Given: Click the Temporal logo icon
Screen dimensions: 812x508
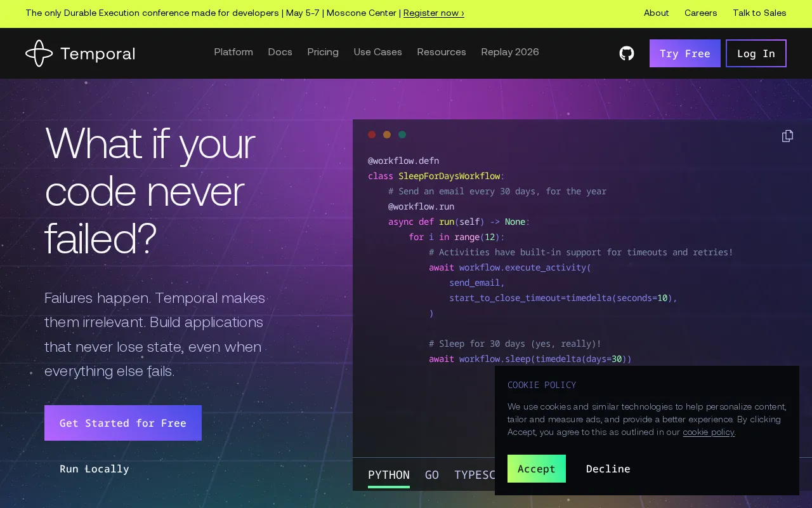Looking at the screenshot, I should coord(39,53).
